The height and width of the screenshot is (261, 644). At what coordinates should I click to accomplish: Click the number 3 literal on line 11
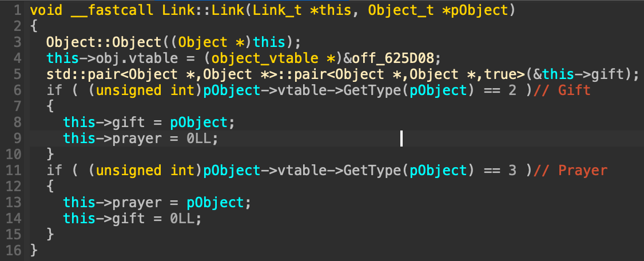(512, 170)
